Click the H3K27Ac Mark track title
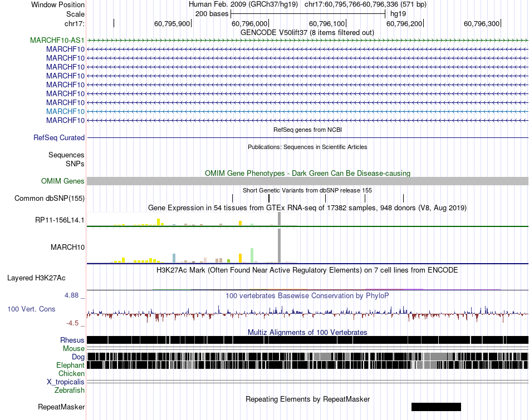 tap(307, 270)
